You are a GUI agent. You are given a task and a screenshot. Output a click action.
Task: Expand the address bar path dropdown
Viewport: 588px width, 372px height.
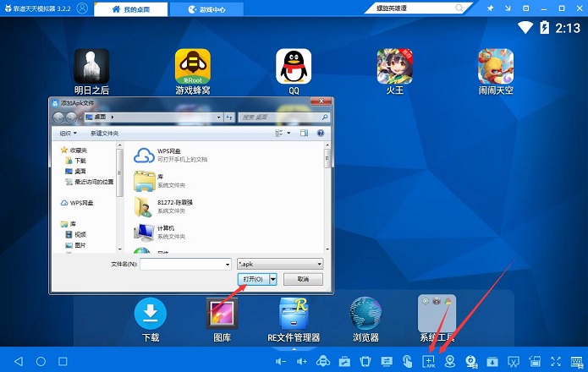pos(218,118)
